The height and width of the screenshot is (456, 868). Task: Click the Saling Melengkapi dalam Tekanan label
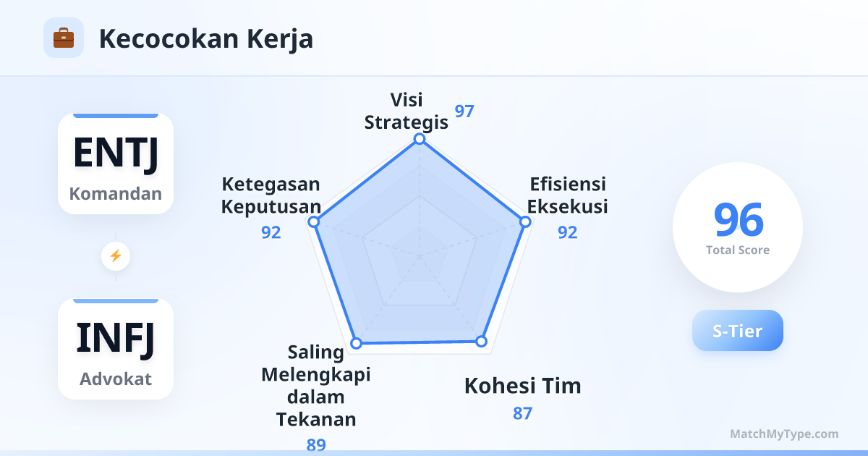(x=316, y=386)
